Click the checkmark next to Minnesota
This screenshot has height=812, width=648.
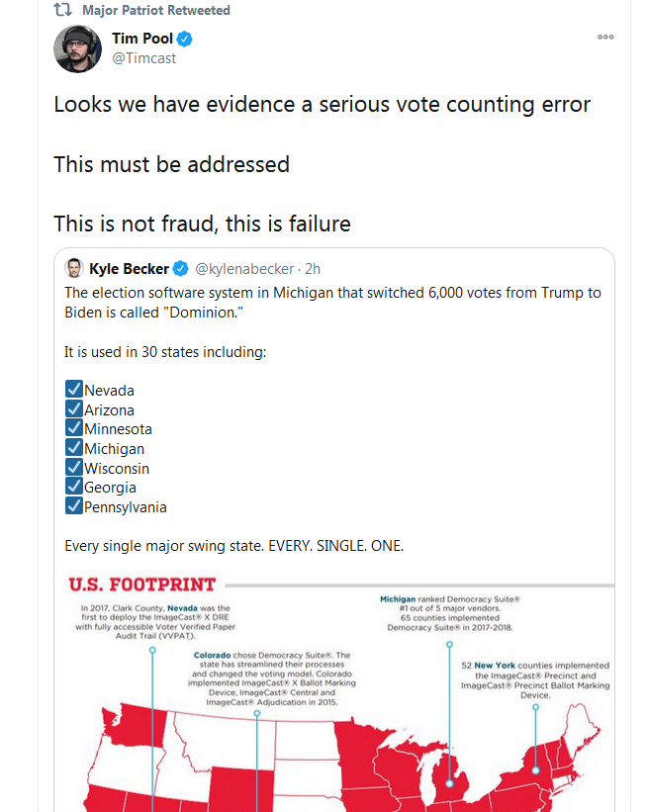[x=73, y=429]
